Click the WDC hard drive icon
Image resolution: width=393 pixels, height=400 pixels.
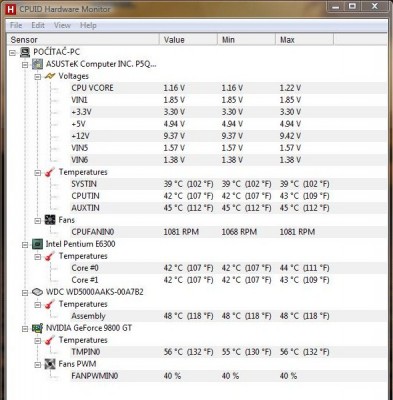37,292
